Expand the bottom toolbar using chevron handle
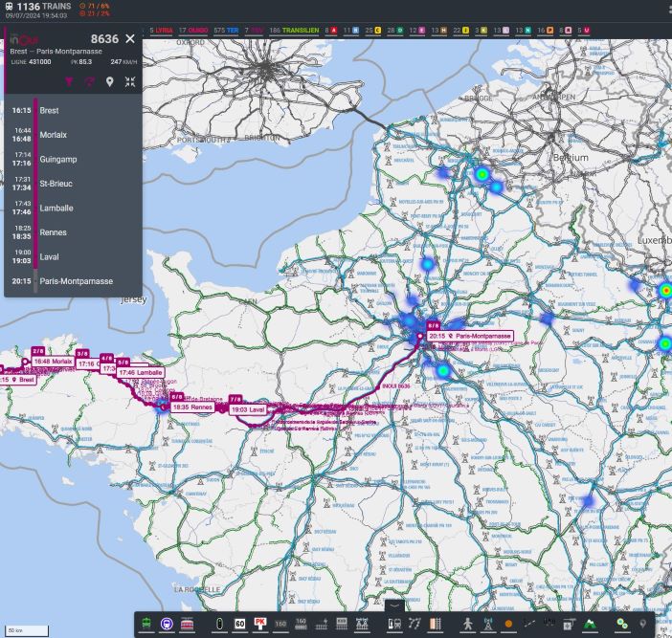Viewport: 672px width, 638px height. (394, 605)
